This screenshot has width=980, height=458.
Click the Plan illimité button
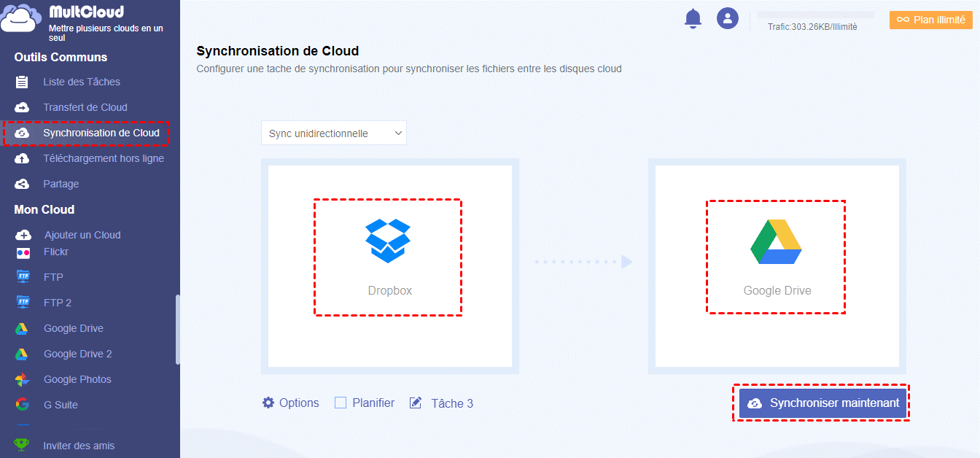pos(931,20)
